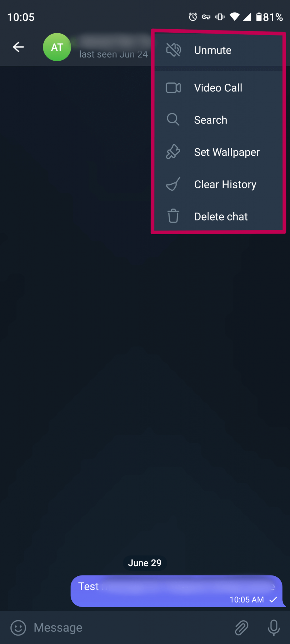Image resolution: width=290 pixels, height=644 pixels.
Task: Select the Unmute speaker icon
Action: pos(173,50)
